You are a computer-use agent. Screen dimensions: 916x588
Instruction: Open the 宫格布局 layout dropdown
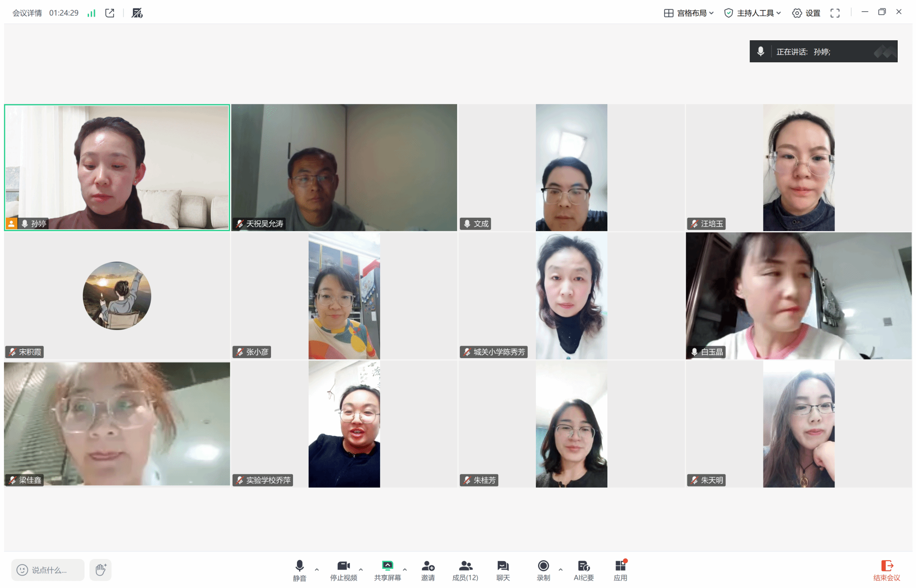click(689, 13)
